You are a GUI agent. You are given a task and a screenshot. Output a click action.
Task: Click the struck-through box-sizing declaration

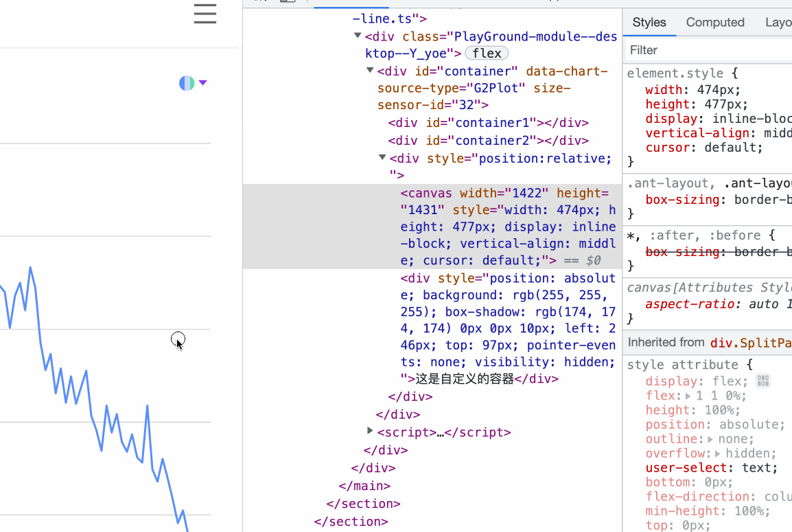point(719,252)
